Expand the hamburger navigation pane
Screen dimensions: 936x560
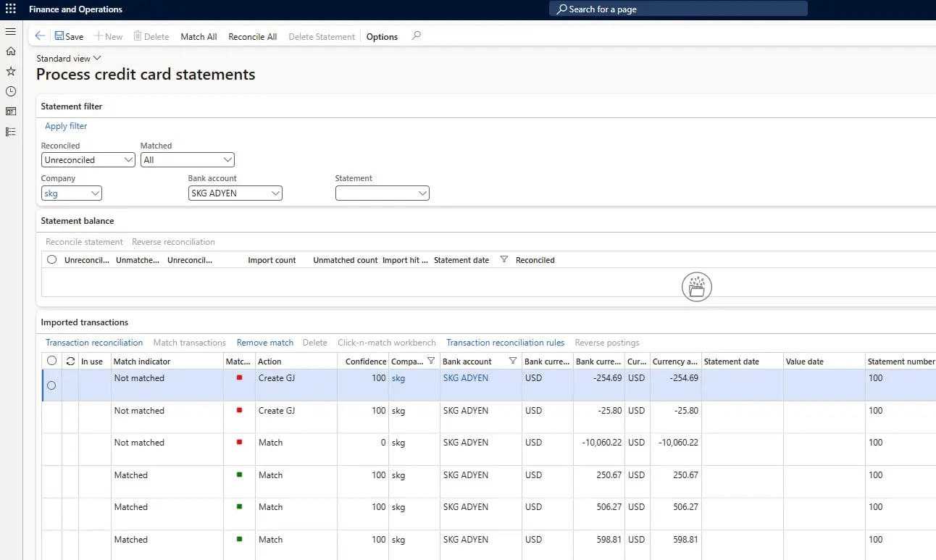click(x=10, y=32)
